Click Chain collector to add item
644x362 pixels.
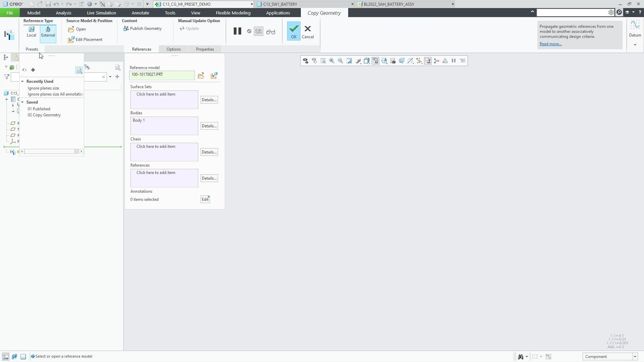click(164, 152)
